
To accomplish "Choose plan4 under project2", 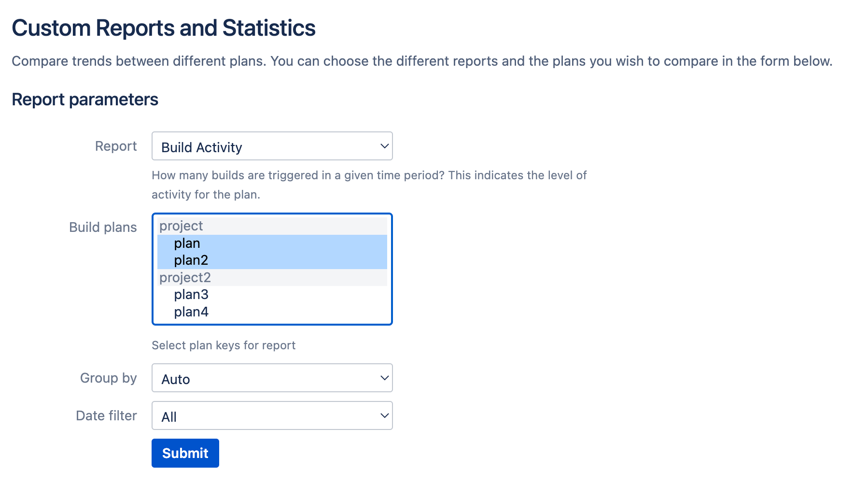I will 272,312.
